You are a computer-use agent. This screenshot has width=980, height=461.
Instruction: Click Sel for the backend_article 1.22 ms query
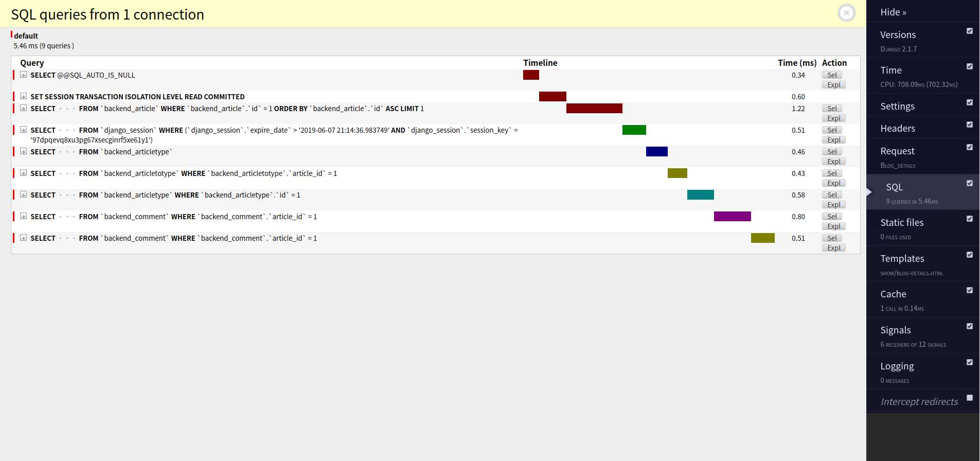[832, 109]
